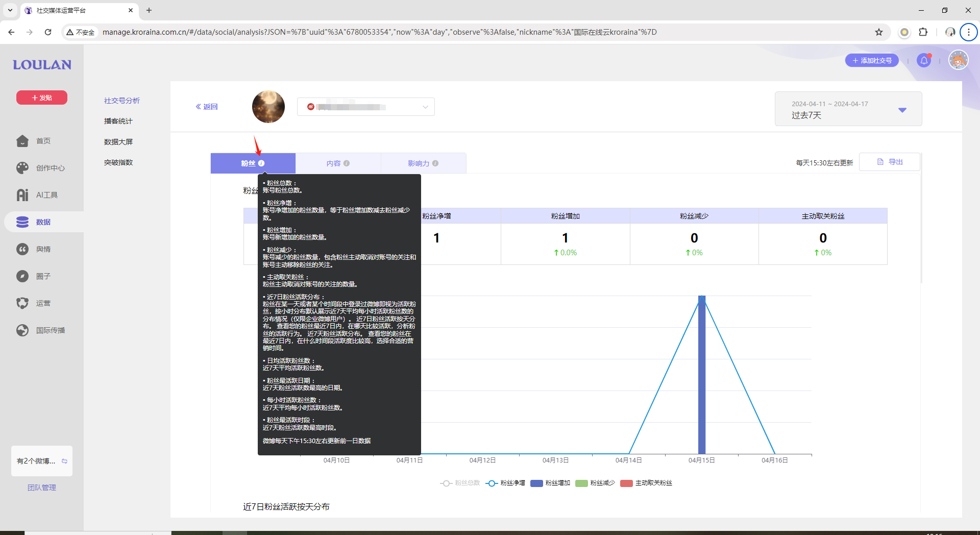Screen dimensions: 980x535
Task: Click the 04月15日 blue bar in chart
Action: (x=702, y=375)
